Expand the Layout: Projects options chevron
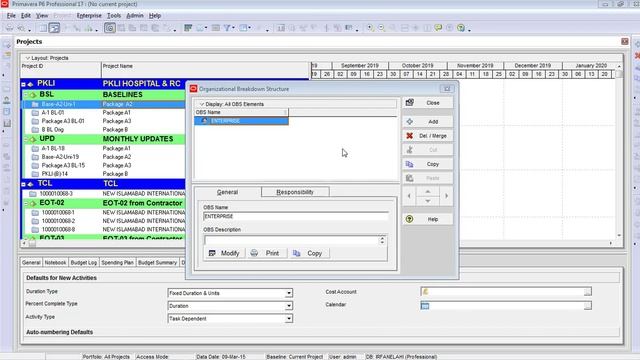 (28, 58)
